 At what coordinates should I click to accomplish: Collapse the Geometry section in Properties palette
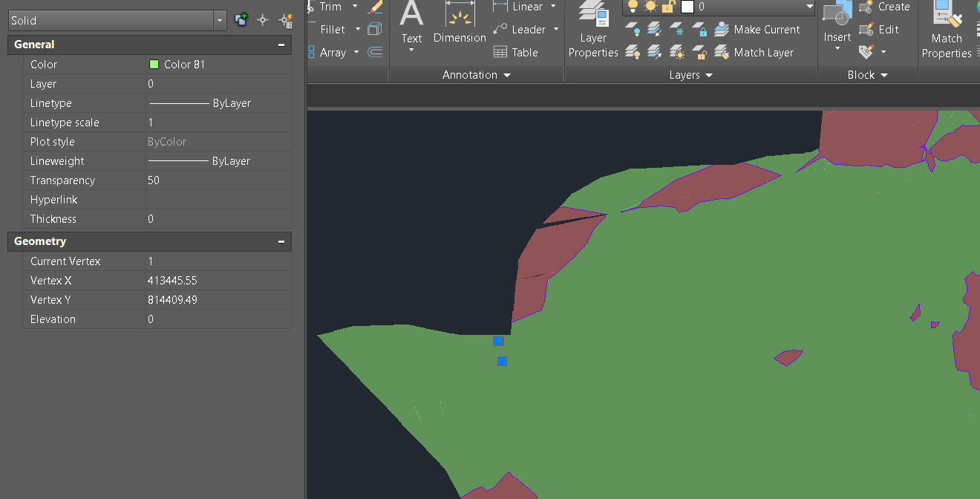[x=281, y=241]
